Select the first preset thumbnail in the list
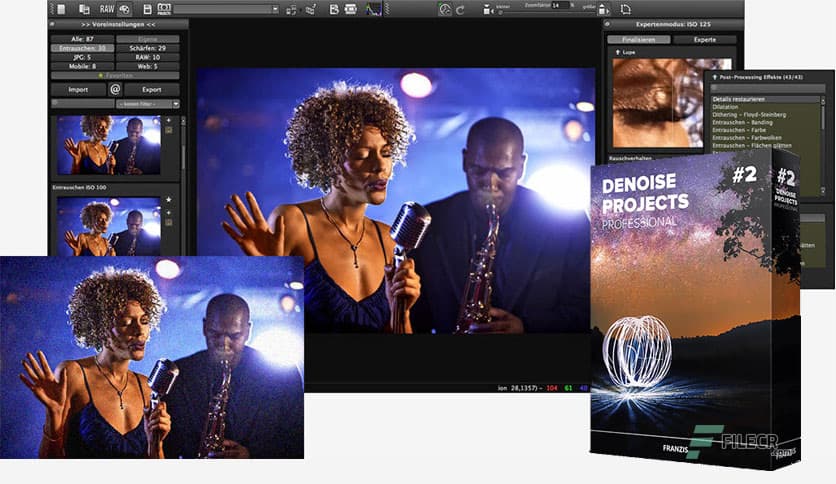Screen dimensions: 836x484 click(x=109, y=146)
